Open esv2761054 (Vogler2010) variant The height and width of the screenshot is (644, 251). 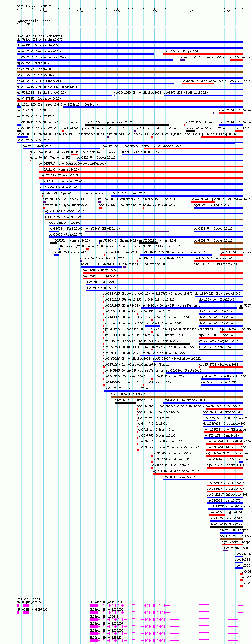[130, 394]
